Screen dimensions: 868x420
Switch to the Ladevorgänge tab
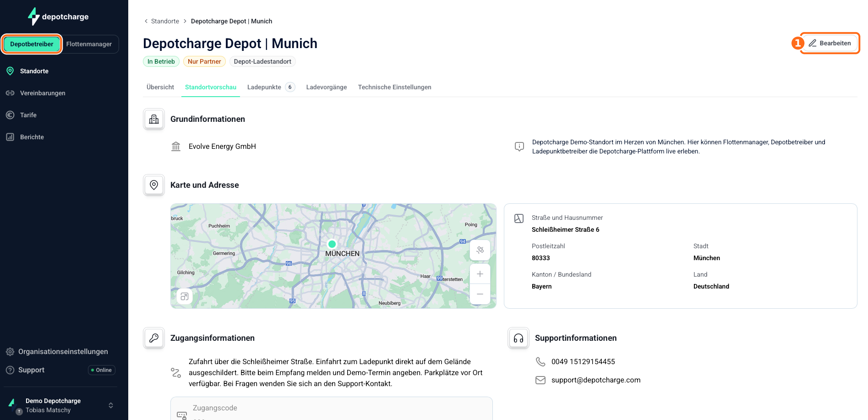327,87
